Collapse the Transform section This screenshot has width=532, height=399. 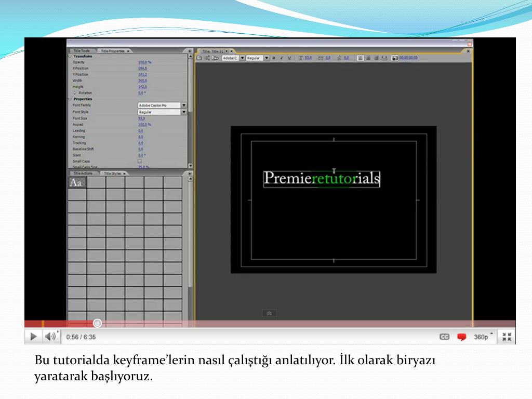point(70,56)
